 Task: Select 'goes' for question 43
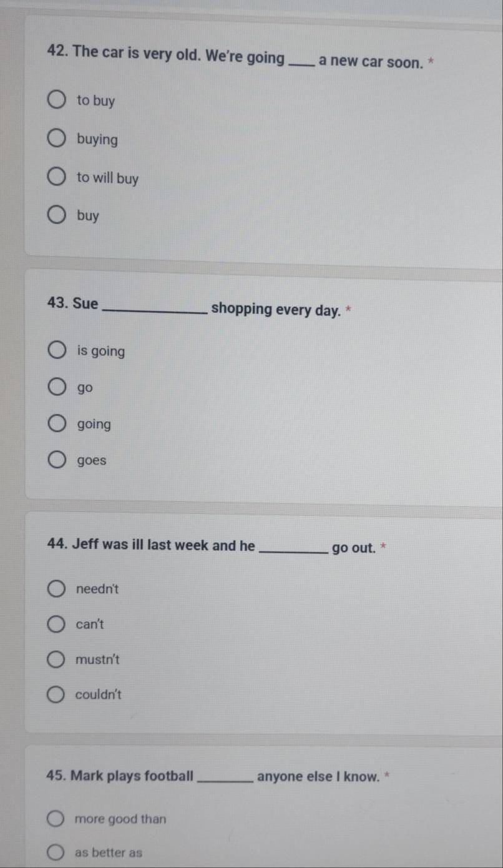(x=57, y=461)
